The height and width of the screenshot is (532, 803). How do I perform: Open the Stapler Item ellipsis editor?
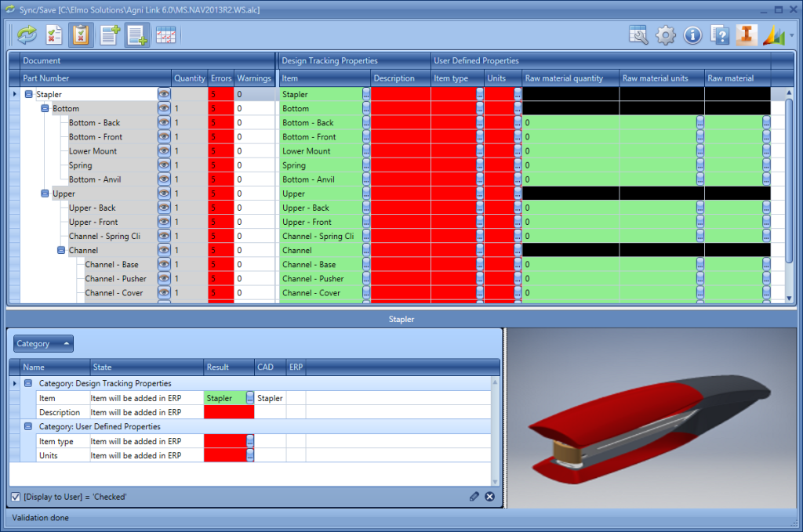249,397
